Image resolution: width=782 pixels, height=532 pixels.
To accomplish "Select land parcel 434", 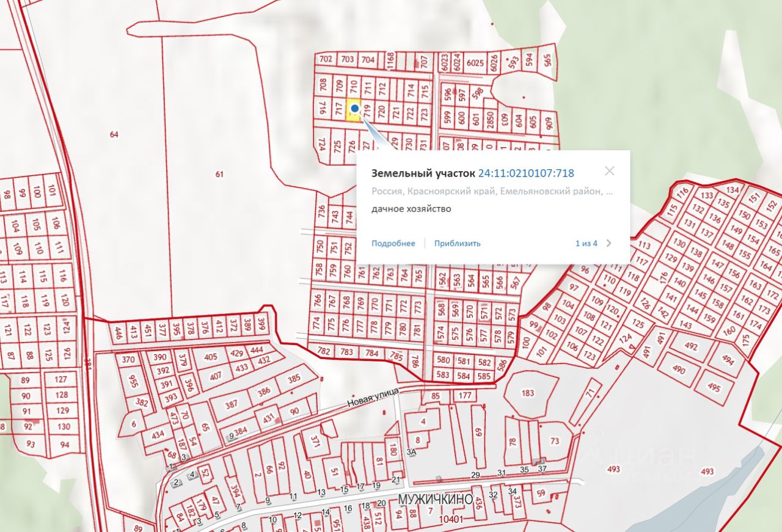I will click(158, 434).
